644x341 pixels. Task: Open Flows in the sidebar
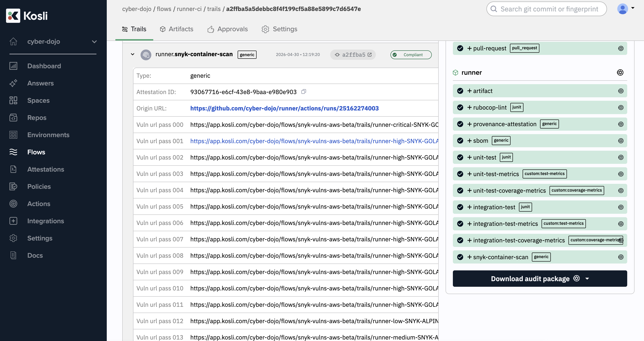[36, 152]
